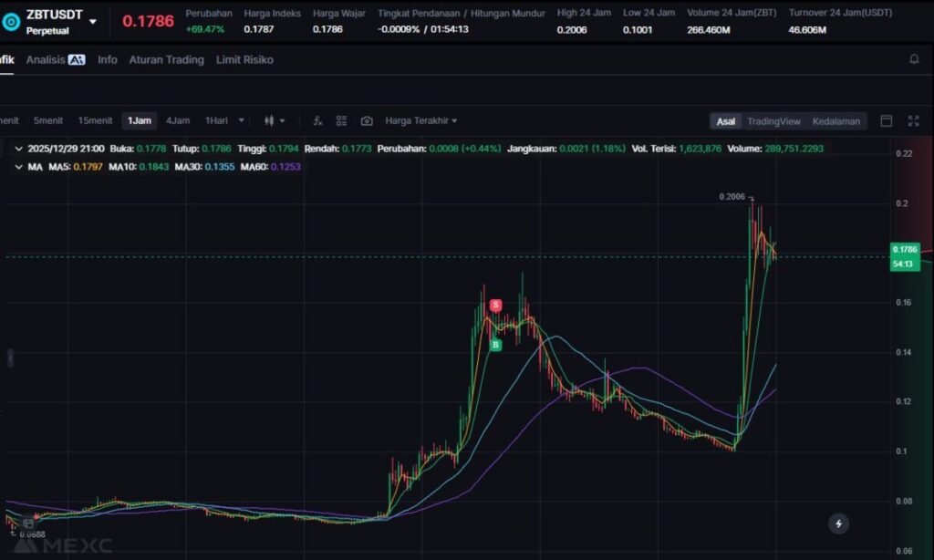Collapse the MA indicator row
The height and width of the screenshot is (560, 934).
pos(18,167)
